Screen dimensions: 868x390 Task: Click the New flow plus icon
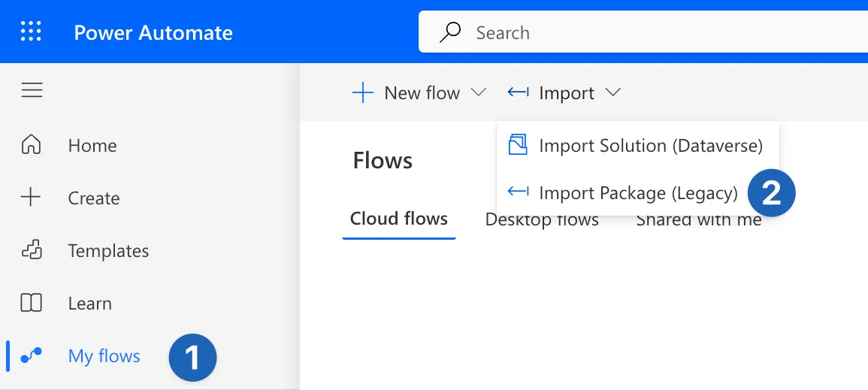coord(363,92)
